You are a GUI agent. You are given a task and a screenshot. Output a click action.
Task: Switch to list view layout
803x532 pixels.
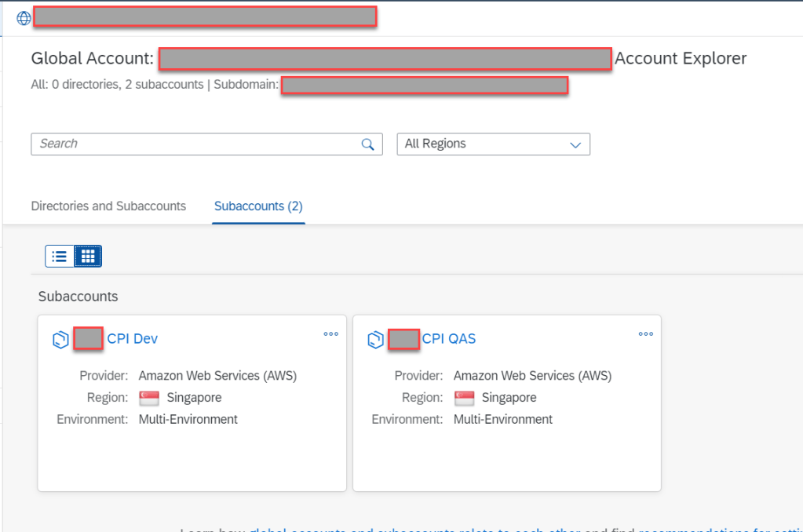point(60,257)
